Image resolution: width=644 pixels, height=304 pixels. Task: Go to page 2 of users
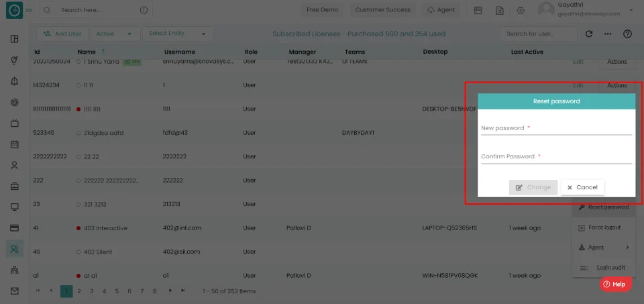79,291
